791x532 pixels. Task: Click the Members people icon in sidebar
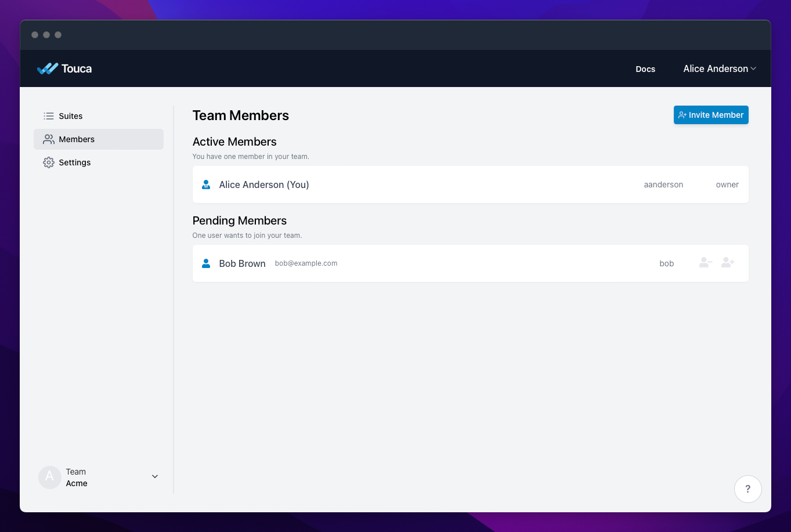click(x=49, y=139)
